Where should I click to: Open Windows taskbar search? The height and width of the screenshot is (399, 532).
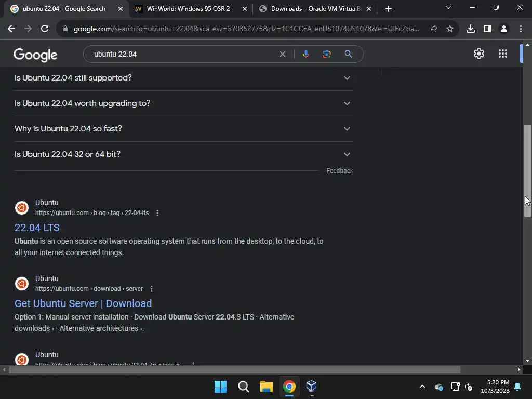coord(243,387)
